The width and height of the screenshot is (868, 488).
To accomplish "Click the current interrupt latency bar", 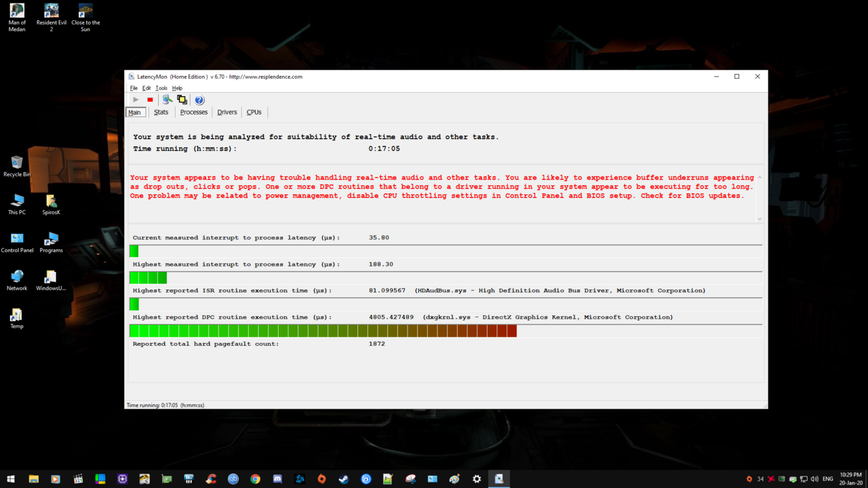I will point(446,251).
